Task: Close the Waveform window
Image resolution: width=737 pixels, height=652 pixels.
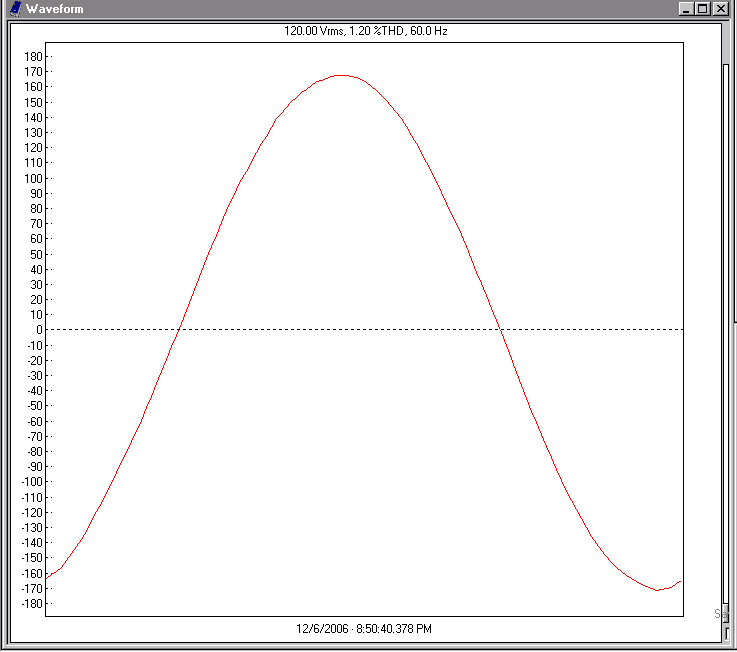Action: click(720, 9)
